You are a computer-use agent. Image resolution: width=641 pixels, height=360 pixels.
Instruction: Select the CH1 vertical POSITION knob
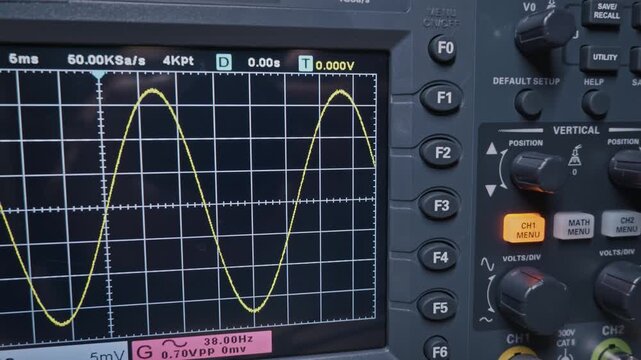[537, 172]
